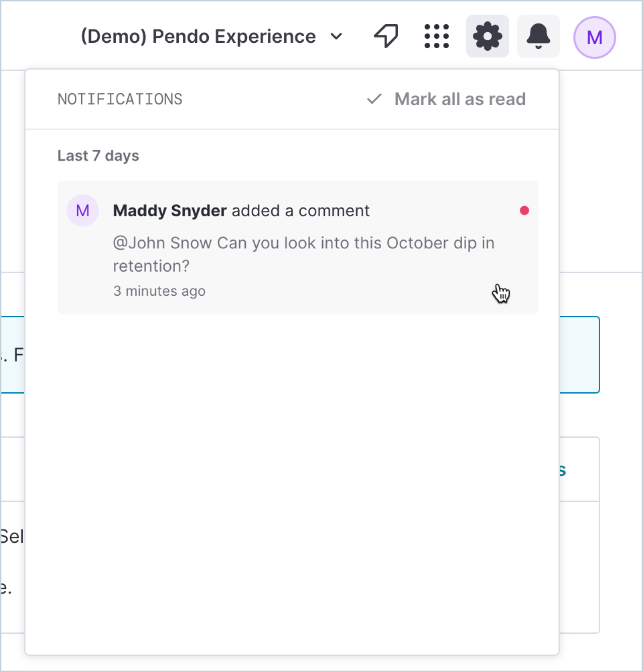
Task: Open the (Demo) Pendo Experience app switcher dropdown
Action: coord(212,36)
